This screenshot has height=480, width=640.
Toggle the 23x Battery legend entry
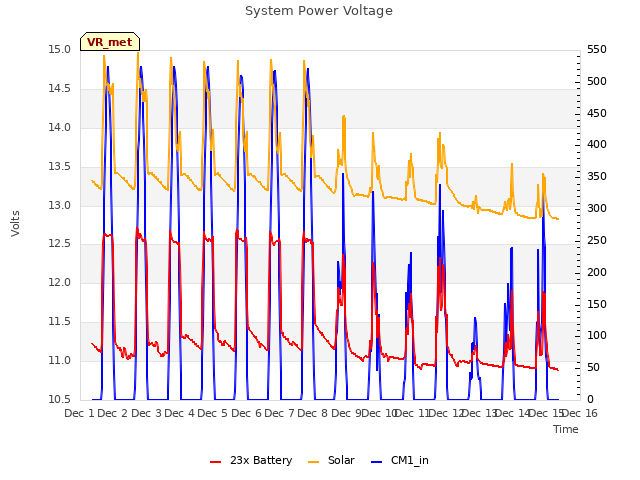[x=251, y=460]
